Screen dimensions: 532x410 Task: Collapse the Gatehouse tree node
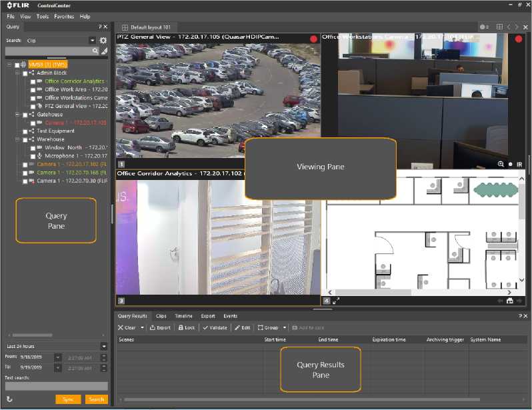point(17,115)
